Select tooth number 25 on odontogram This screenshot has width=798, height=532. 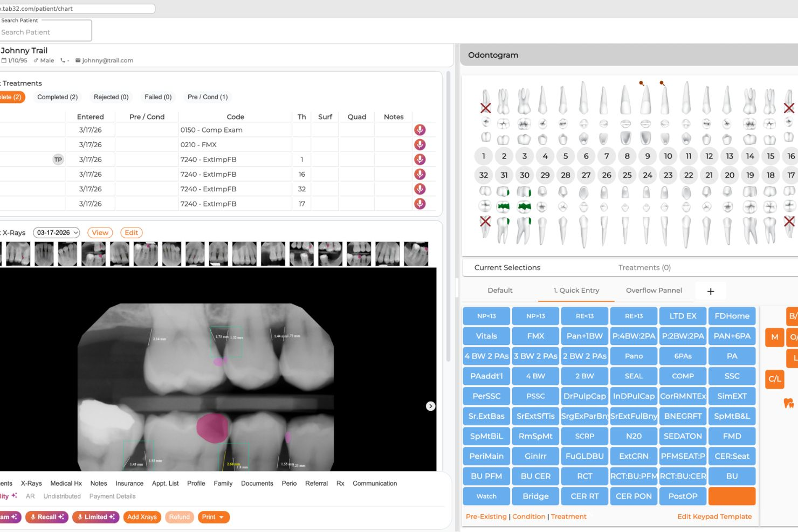627,175
